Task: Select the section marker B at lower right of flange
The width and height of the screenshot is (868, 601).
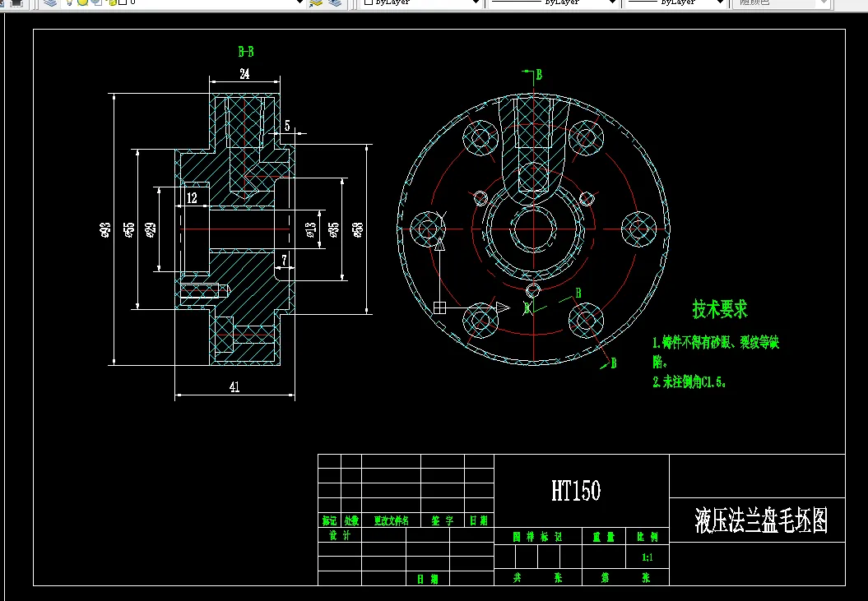Action: pos(613,363)
